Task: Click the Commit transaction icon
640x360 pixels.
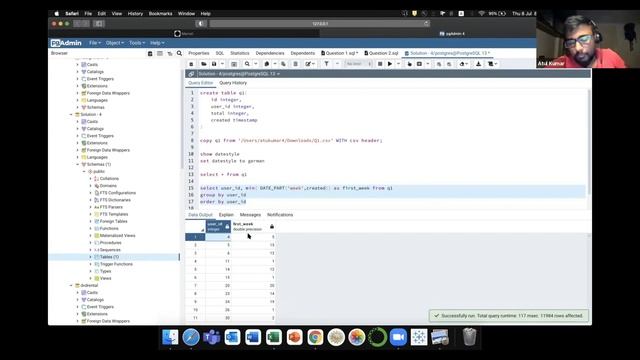Action: pyautogui.click(x=439, y=64)
